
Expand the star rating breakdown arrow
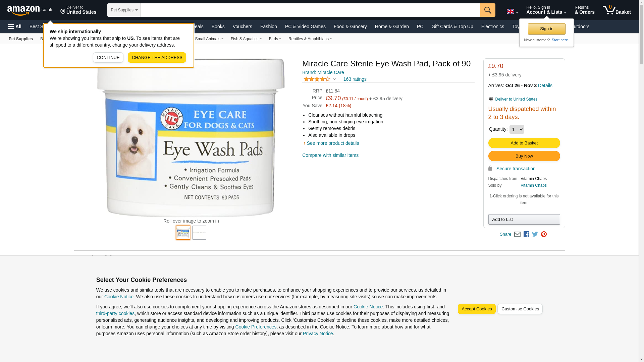(x=334, y=79)
